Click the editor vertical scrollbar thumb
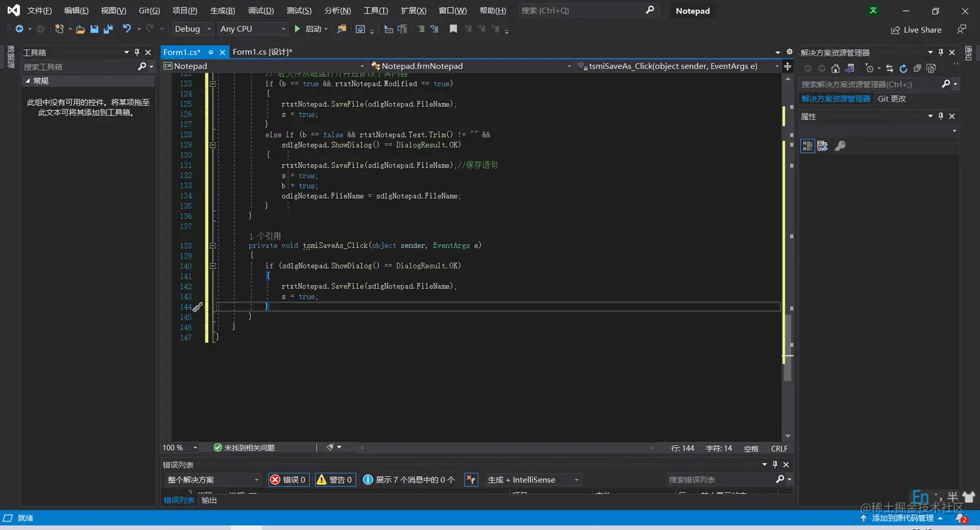 (787, 348)
